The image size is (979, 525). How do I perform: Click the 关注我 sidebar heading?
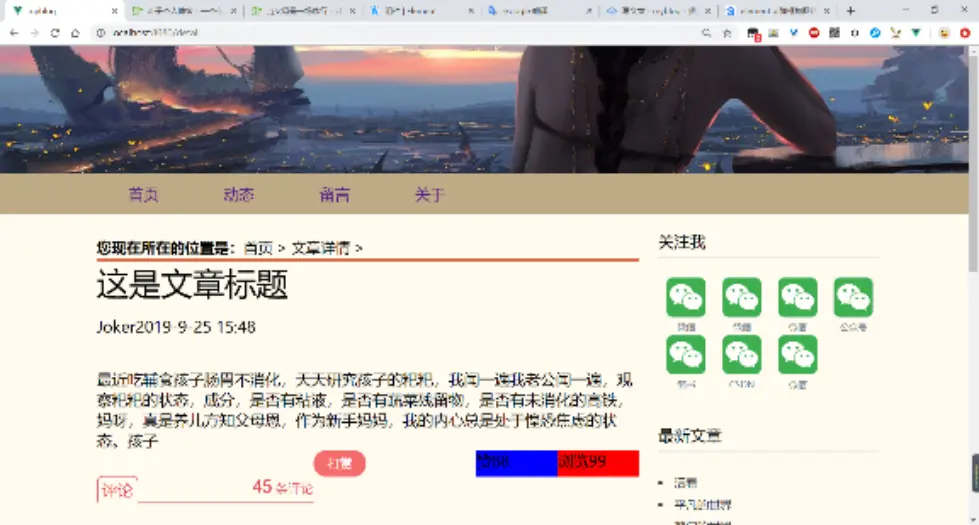[682, 242]
